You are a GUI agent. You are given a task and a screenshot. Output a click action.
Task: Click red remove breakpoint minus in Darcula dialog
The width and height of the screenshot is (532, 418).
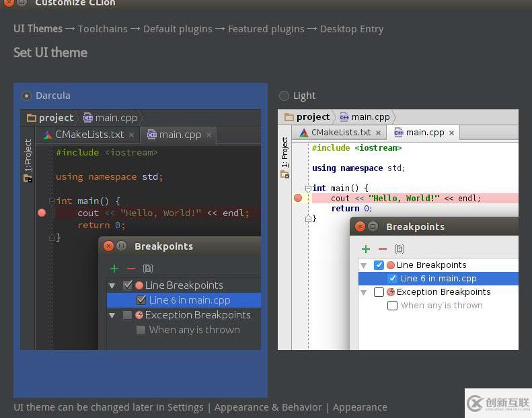pos(131,269)
